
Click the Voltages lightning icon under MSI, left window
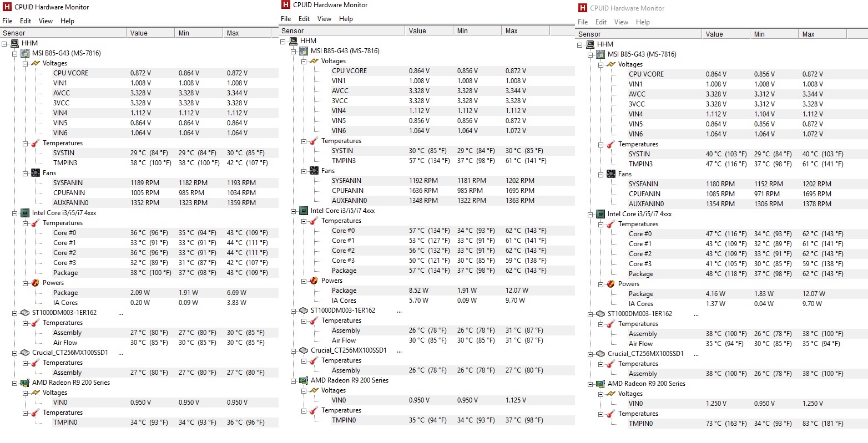click(36, 63)
